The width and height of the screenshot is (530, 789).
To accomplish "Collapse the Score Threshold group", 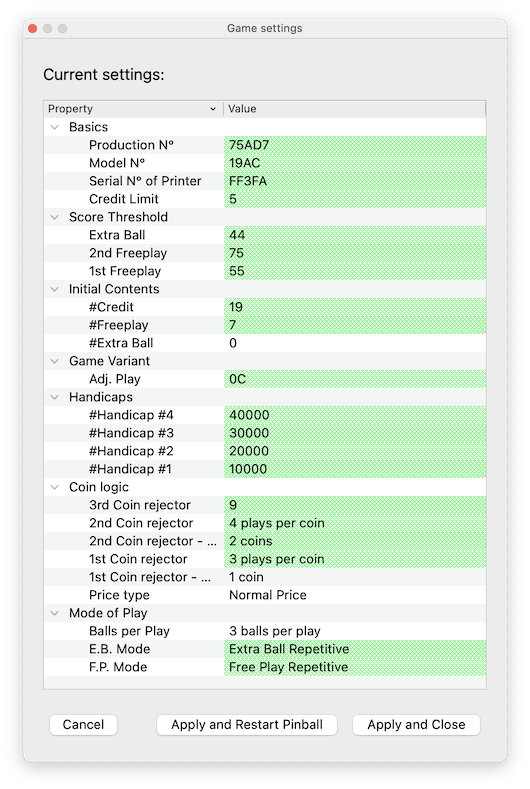I will pos(55,217).
